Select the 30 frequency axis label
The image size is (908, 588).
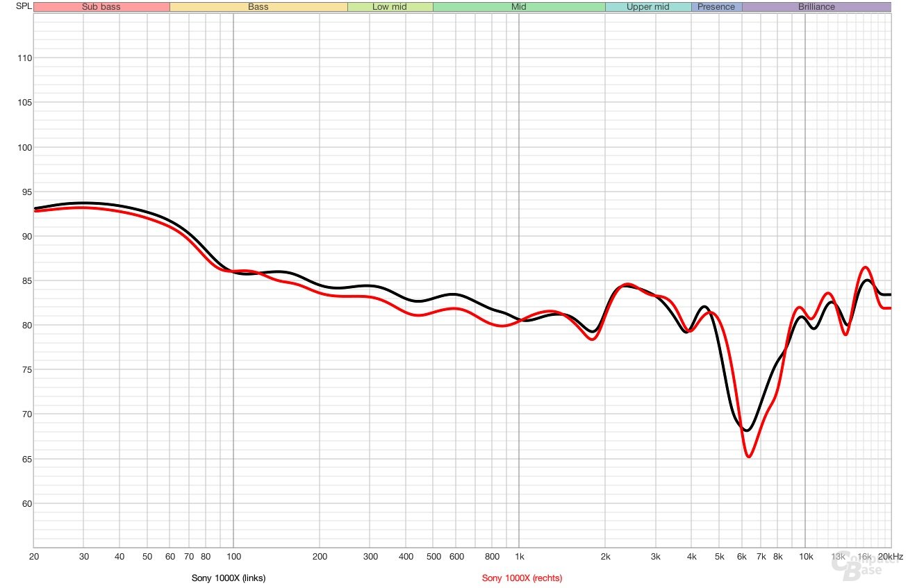click(83, 557)
